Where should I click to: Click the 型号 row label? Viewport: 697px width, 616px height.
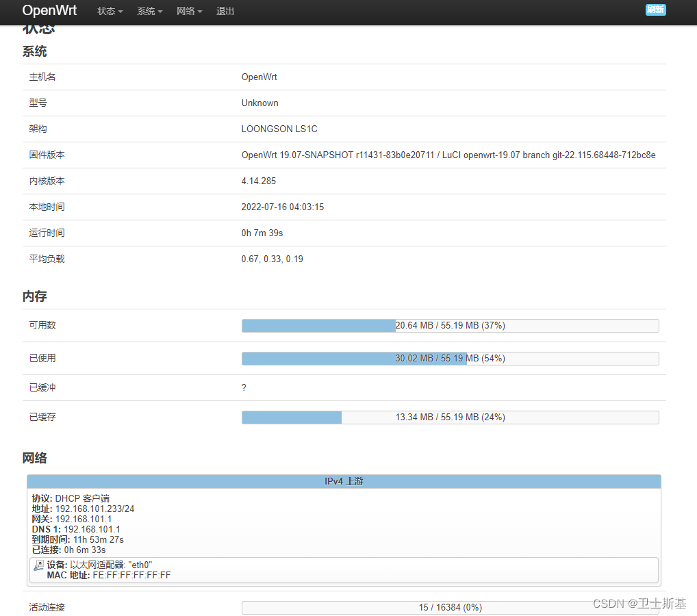pos(38,103)
